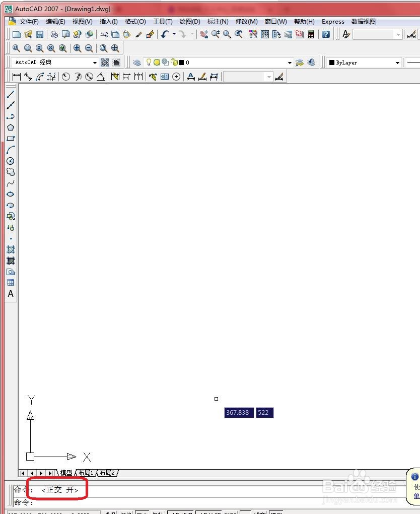
Task: Click the next layout tab arrow
Action: point(41,473)
